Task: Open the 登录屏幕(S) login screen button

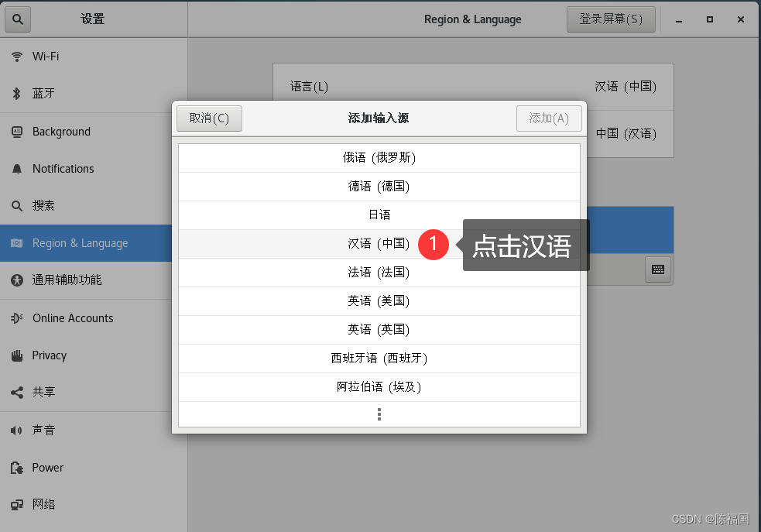Action: tap(611, 19)
